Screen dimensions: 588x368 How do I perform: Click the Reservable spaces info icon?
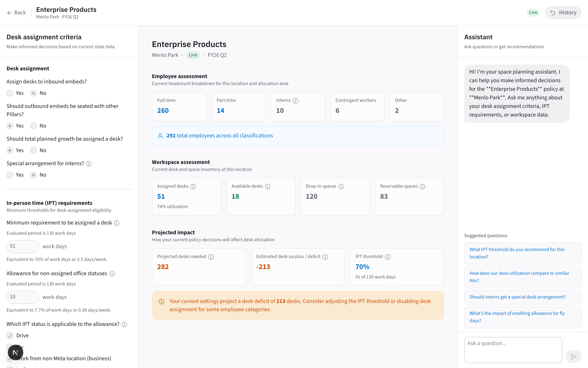[x=423, y=186]
